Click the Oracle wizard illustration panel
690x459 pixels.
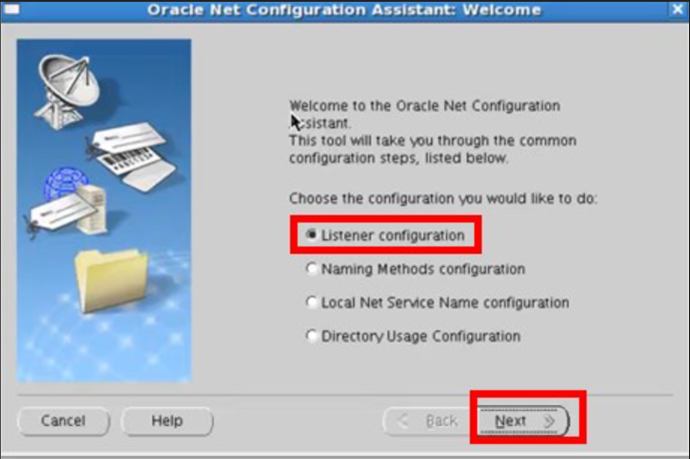[x=104, y=211]
